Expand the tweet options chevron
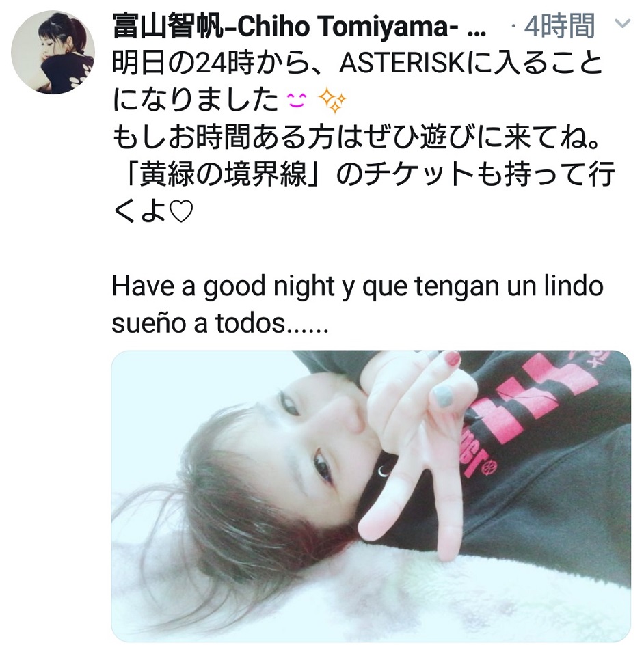Screen dimensions: 644x656 622,23
